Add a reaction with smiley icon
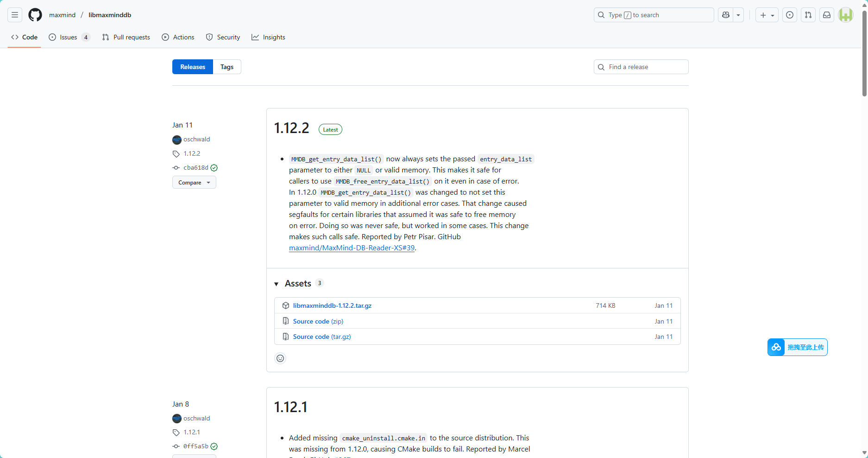Image resolution: width=868 pixels, height=458 pixels. pos(280,358)
